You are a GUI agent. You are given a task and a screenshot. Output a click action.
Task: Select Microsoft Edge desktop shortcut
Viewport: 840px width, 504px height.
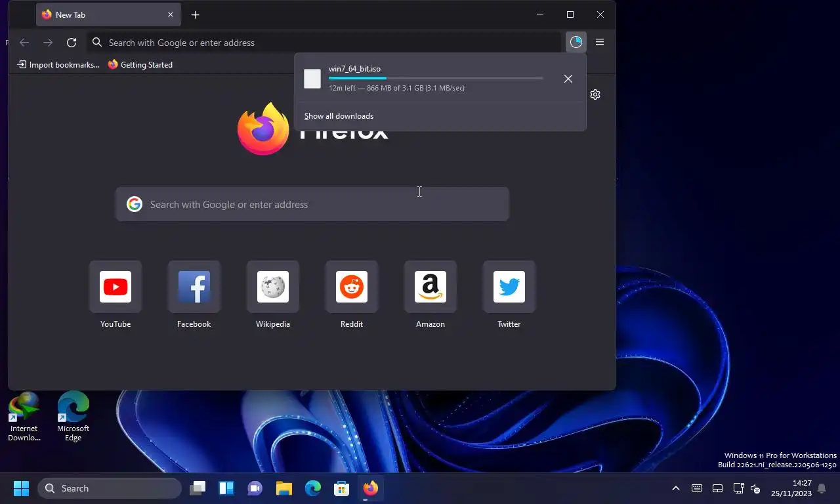point(73,417)
